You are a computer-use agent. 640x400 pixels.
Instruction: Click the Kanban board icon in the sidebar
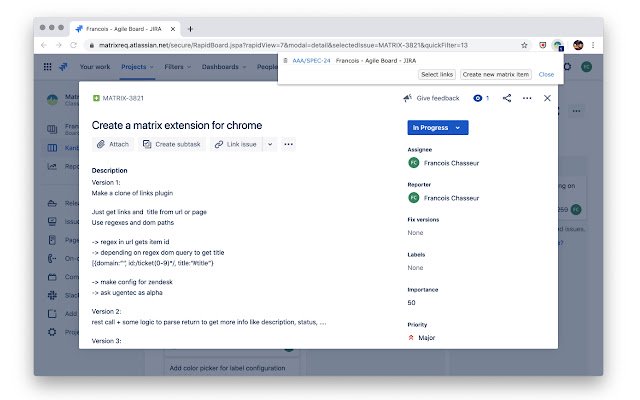point(52,148)
